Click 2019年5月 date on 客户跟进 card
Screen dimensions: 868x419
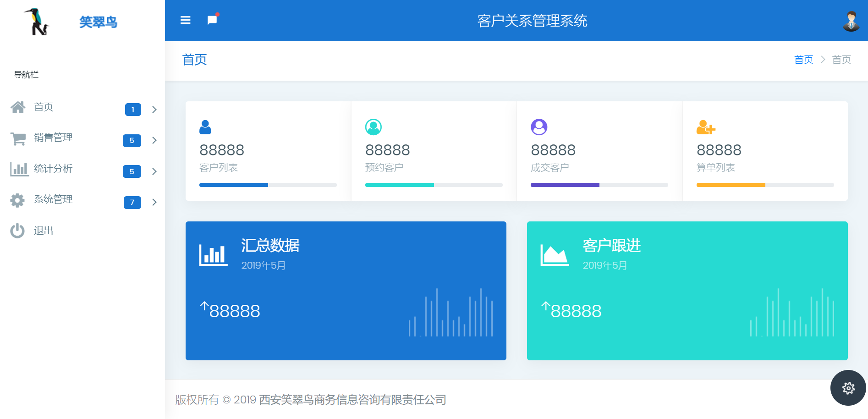coord(605,265)
